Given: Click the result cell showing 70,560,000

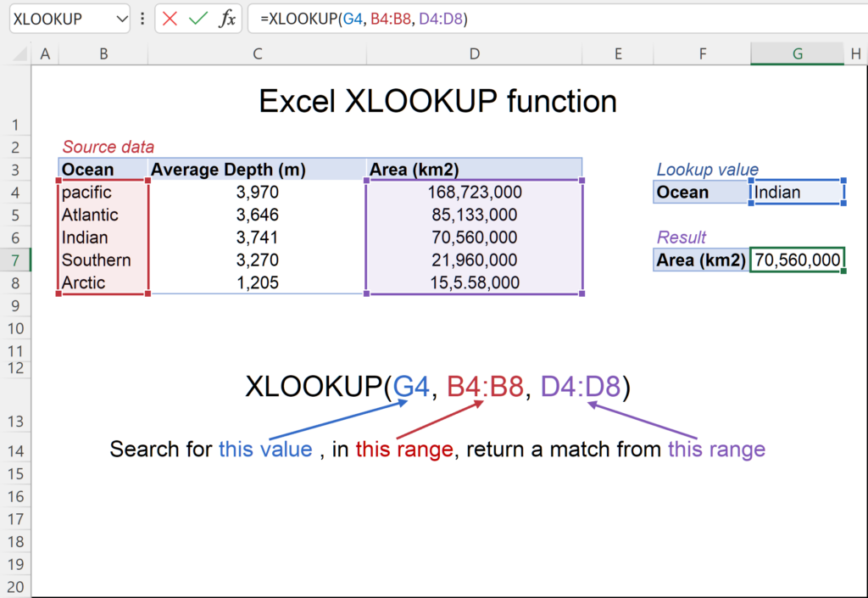Looking at the screenshot, I should 797,260.
